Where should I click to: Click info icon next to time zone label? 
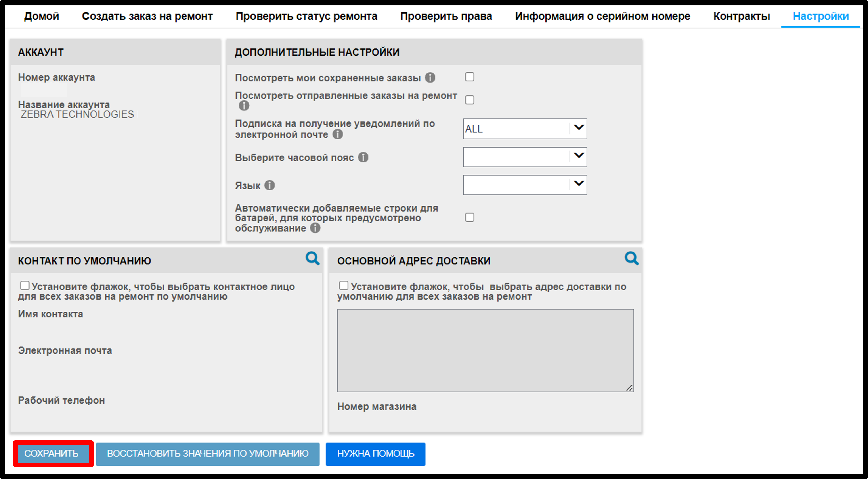[363, 157]
